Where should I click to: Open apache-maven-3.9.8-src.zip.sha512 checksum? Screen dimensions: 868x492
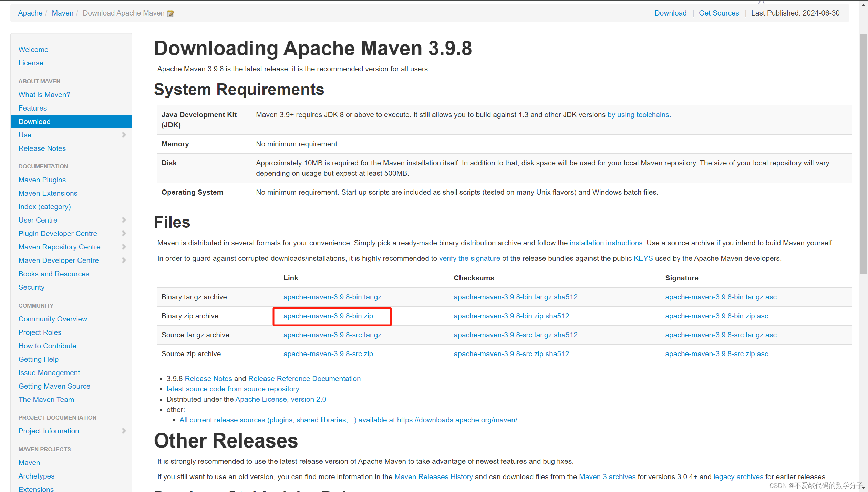coord(511,354)
